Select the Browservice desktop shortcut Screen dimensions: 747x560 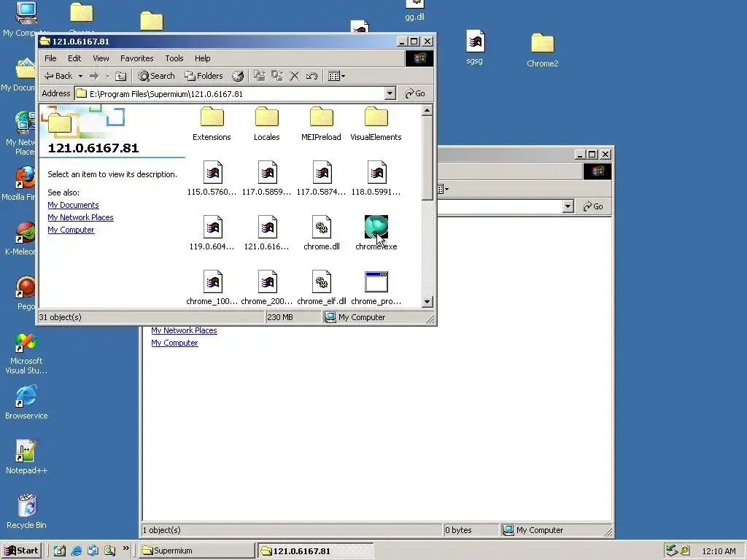pyautogui.click(x=26, y=402)
